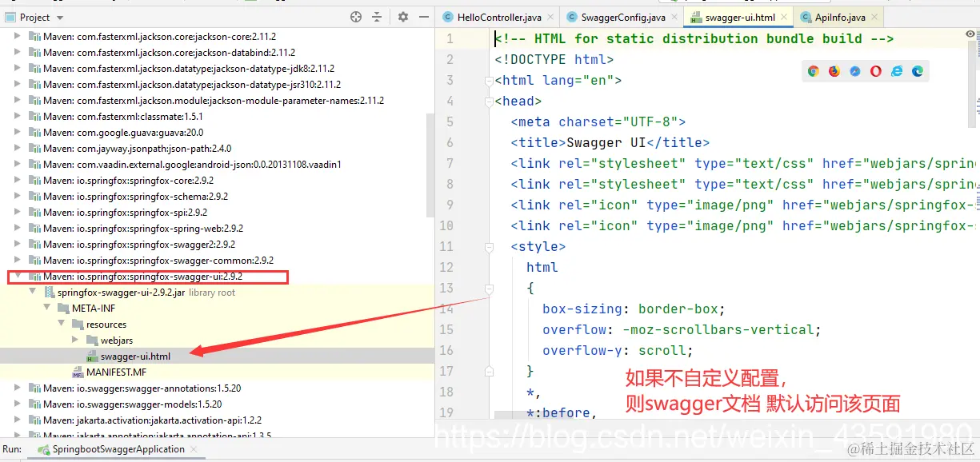Click the 'overflow-y: scroll;' code line
980x462 pixels.
click(618, 350)
